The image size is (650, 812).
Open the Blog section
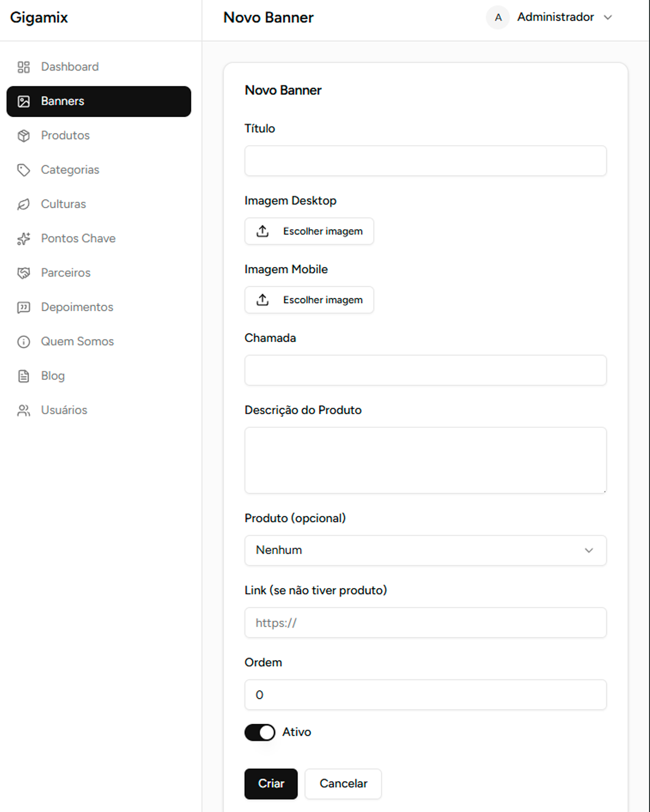point(99,376)
